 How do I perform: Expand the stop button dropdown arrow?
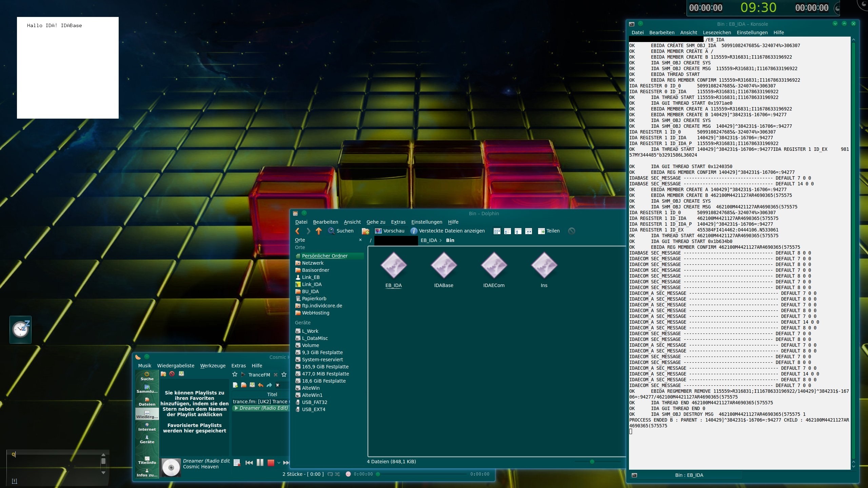279,463
